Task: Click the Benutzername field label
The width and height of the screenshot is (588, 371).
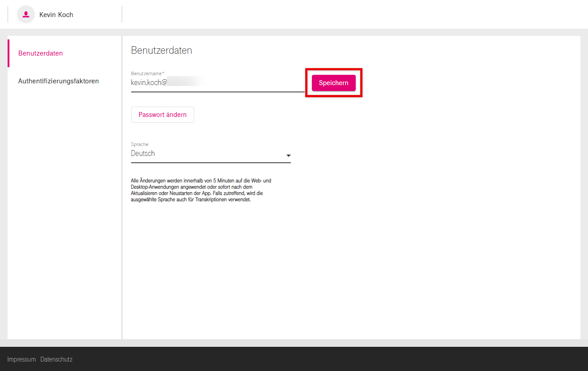Action: [x=147, y=73]
